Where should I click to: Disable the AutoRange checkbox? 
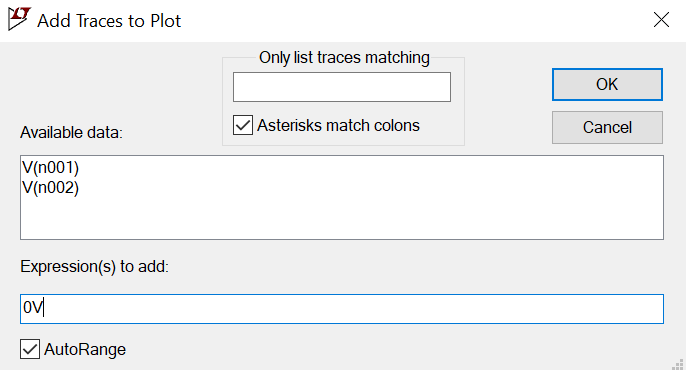pos(30,349)
